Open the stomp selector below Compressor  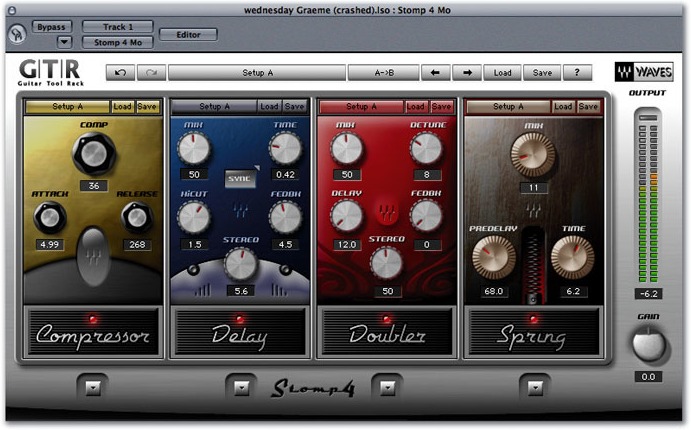point(93,388)
